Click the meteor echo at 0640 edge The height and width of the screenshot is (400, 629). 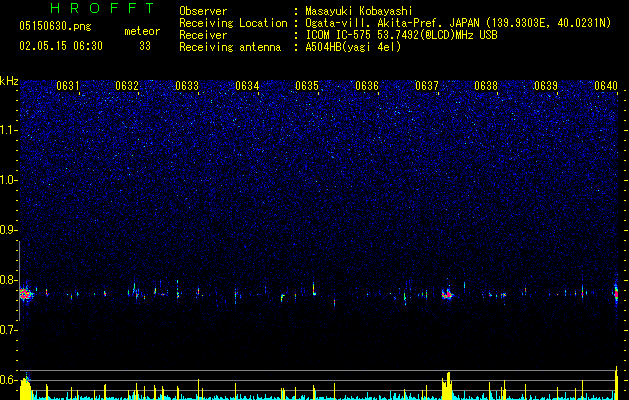(616, 293)
